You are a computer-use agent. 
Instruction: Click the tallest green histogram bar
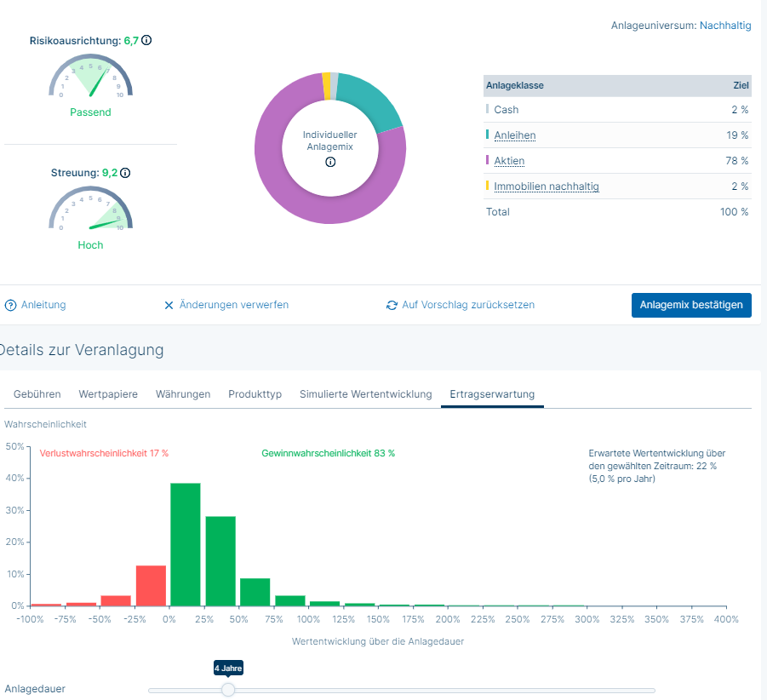click(x=185, y=545)
